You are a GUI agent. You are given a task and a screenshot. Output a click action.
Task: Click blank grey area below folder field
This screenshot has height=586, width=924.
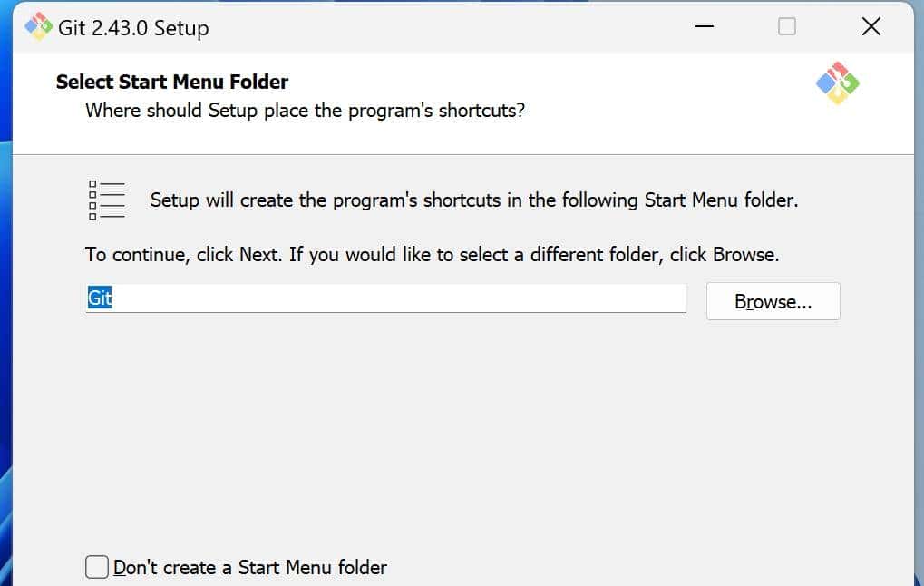coord(453,426)
